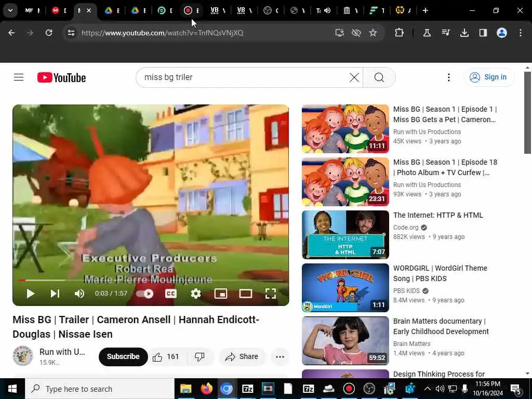Viewport: 532px width, 399px height.
Task: Bookmark this page with star
Action: coord(373,33)
